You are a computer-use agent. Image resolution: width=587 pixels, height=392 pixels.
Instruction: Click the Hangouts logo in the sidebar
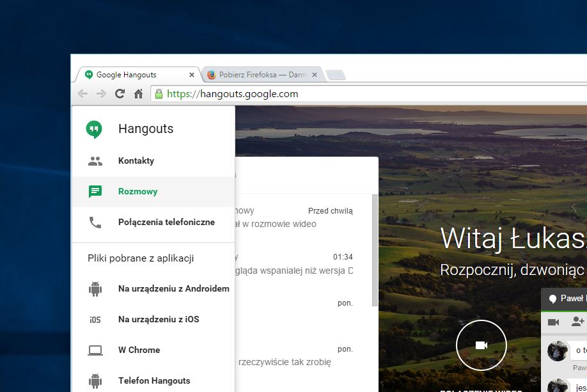tap(94, 129)
